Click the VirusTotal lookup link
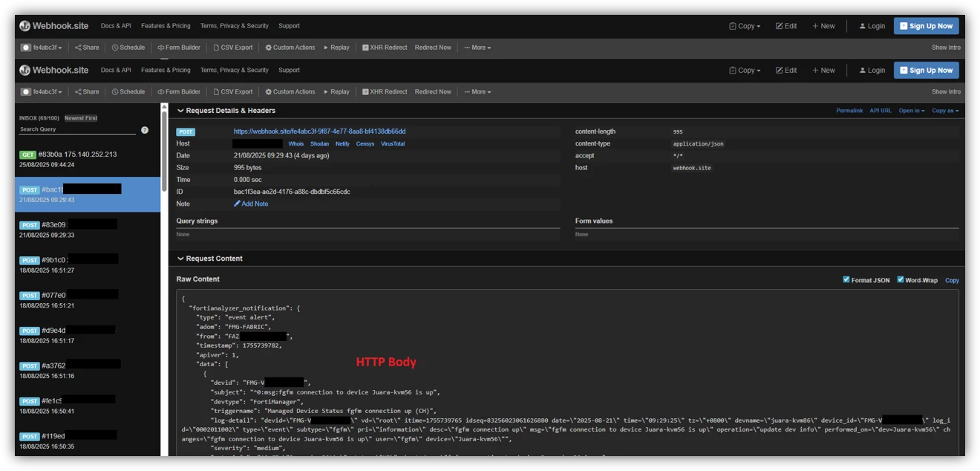980x471 pixels. (x=393, y=144)
